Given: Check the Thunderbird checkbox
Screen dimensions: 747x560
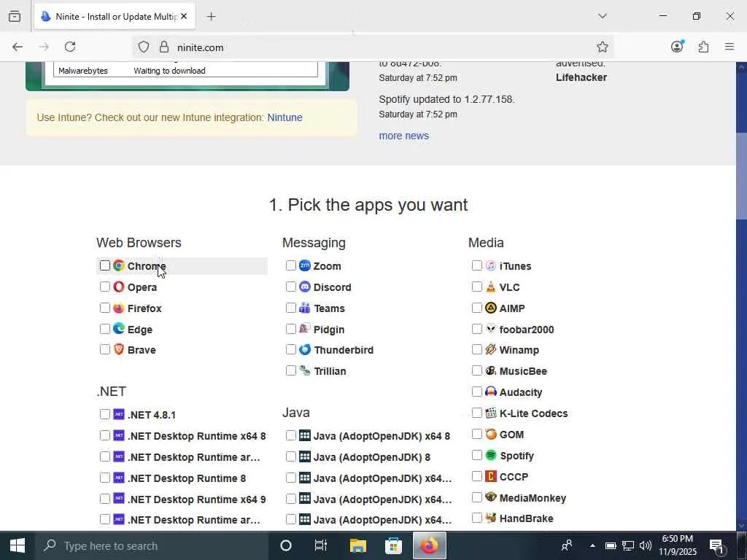Looking at the screenshot, I should point(290,349).
